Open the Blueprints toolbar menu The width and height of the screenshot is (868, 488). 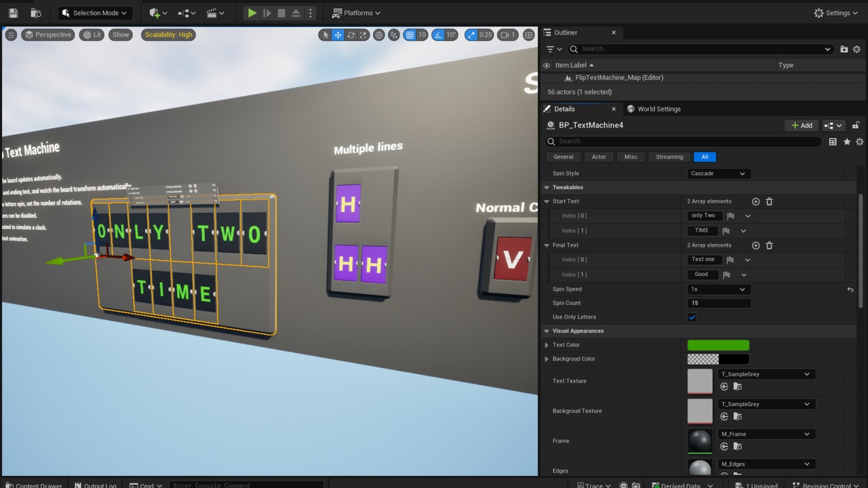click(x=186, y=13)
